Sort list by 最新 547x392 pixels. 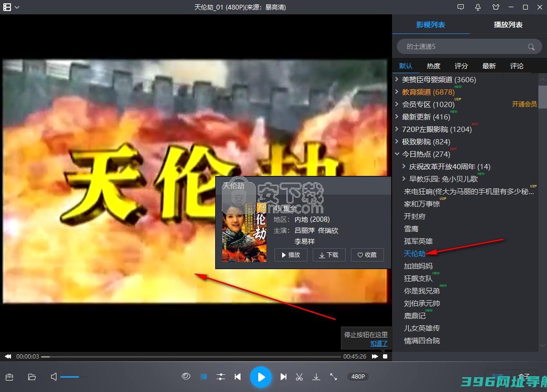pos(489,66)
